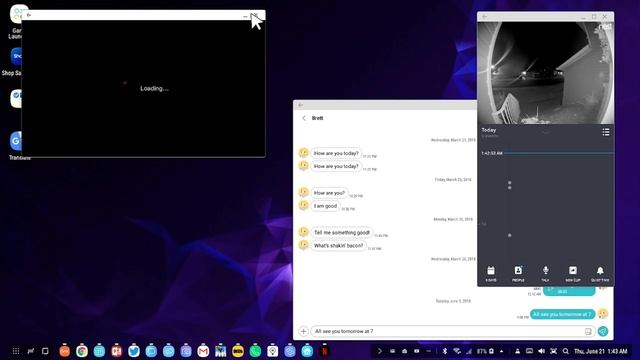This screenshot has width=640, height=360.
Task: Open the Translate desktop shortcut
Action: (16, 145)
